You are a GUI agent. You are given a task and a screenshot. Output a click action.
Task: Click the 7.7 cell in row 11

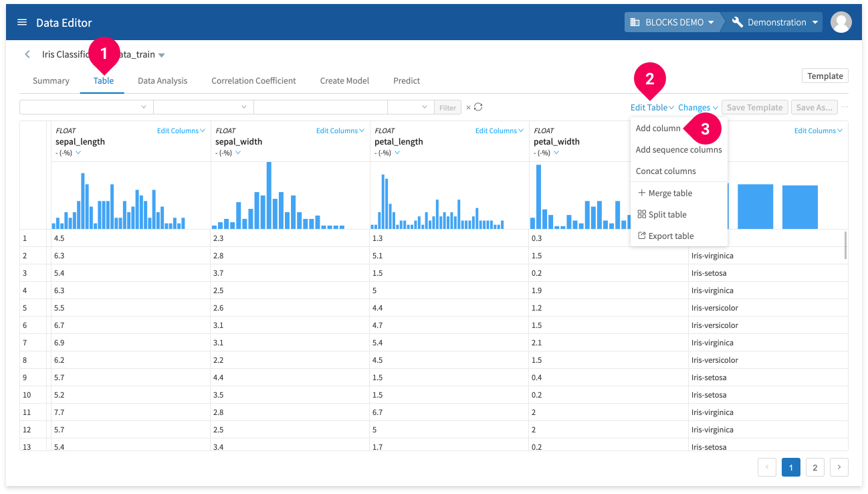click(130, 412)
